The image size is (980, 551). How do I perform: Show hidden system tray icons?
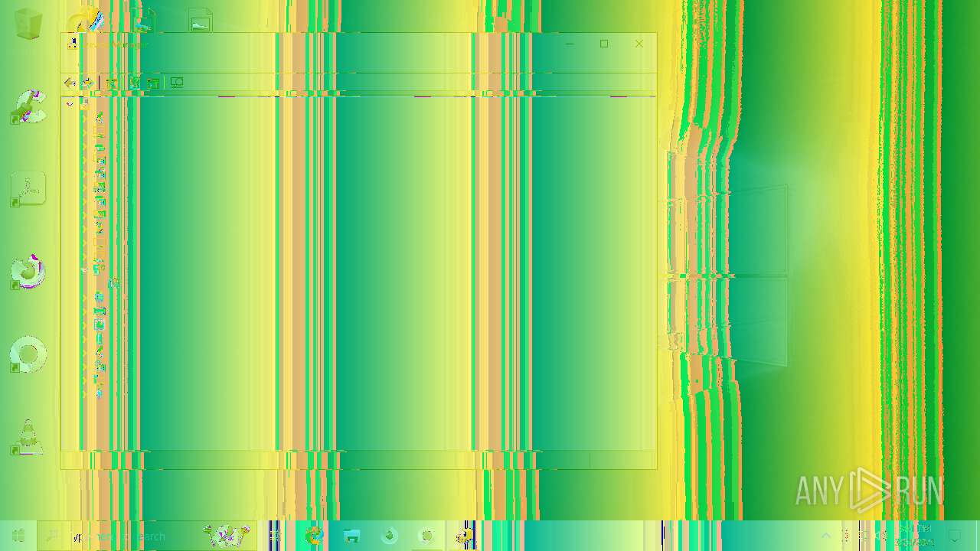826,536
